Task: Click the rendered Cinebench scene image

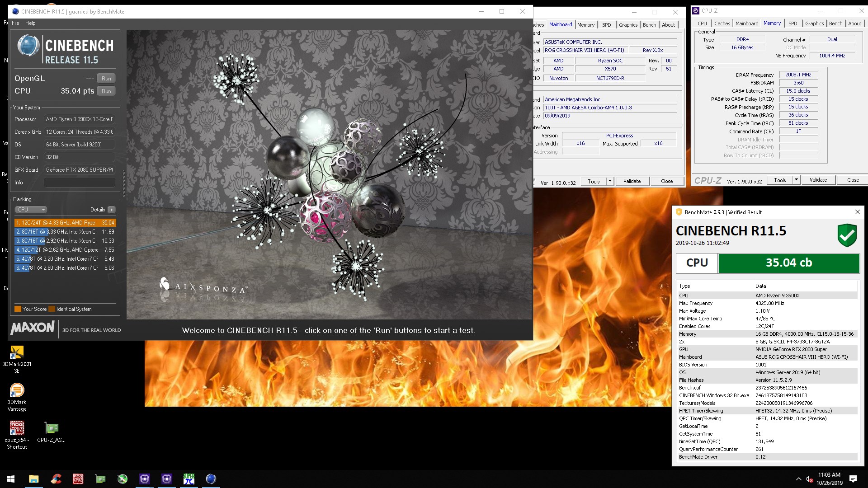Action: [329, 175]
